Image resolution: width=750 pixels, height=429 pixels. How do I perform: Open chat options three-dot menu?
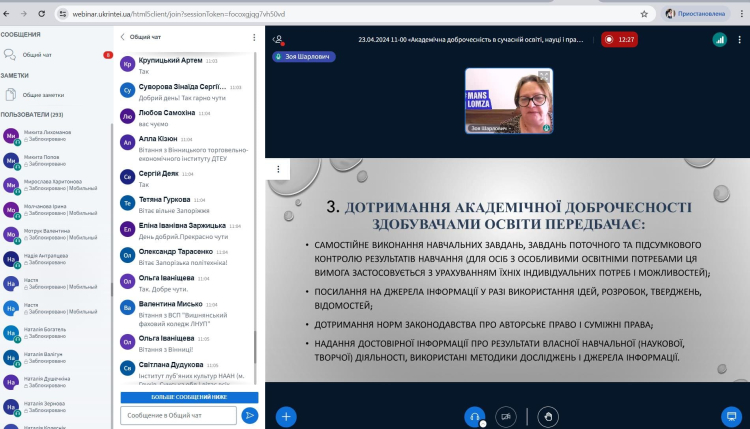254,37
